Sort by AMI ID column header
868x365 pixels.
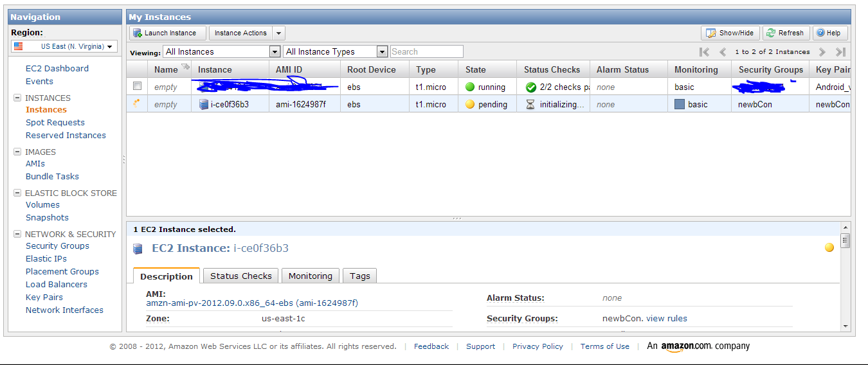pos(305,69)
